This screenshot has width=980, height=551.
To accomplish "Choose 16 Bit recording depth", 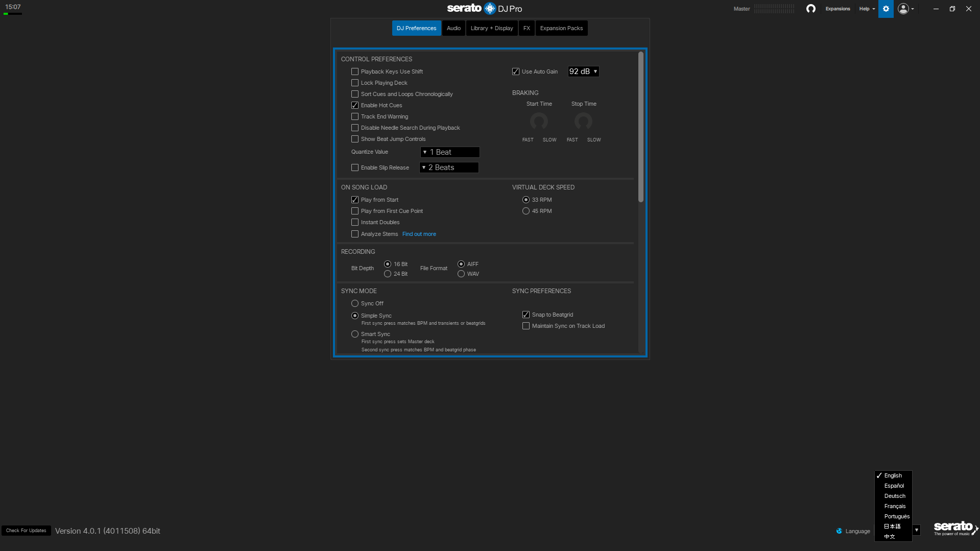I will point(388,264).
